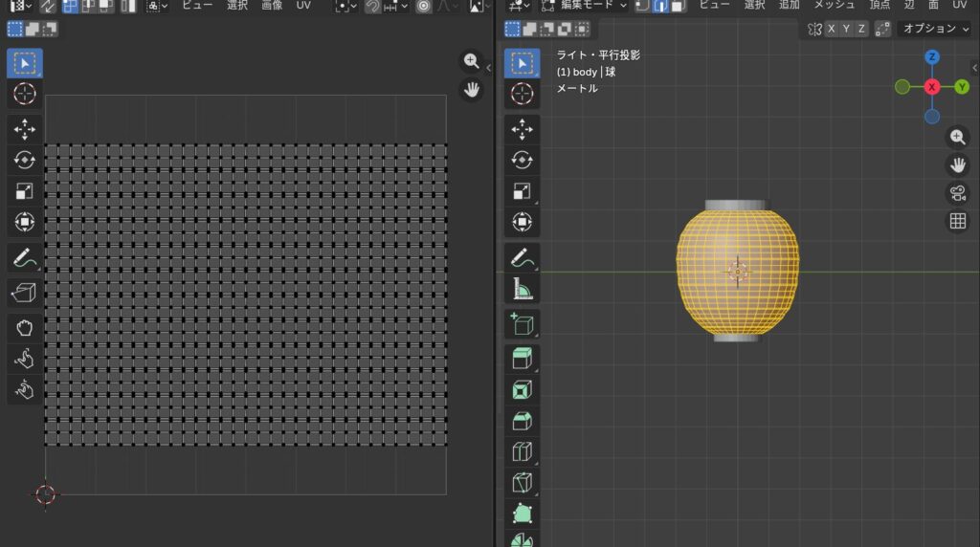This screenshot has height=547, width=980.
Task: Open the 追加 menu in 3D viewport
Action: point(790,5)
